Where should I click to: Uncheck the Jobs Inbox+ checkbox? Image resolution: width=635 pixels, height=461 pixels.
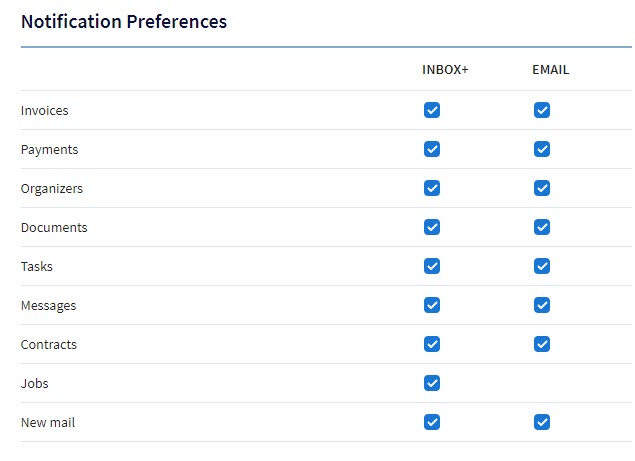click(x=432, y=383)
